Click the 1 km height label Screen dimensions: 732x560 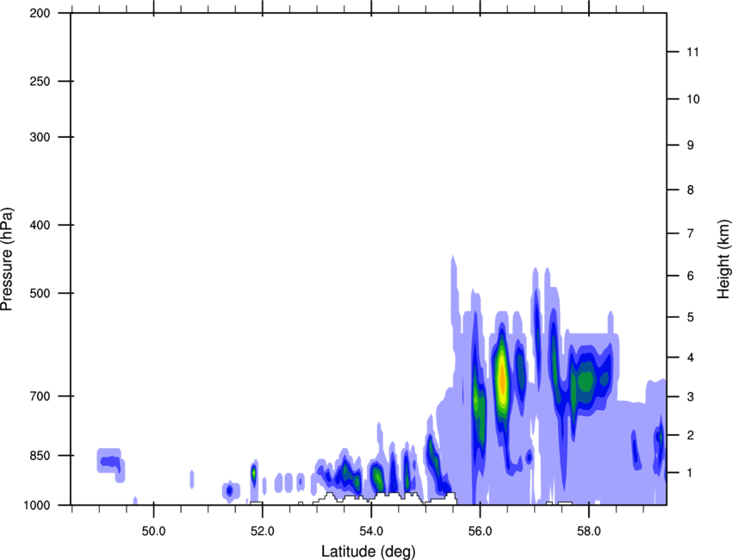(691, 473)
